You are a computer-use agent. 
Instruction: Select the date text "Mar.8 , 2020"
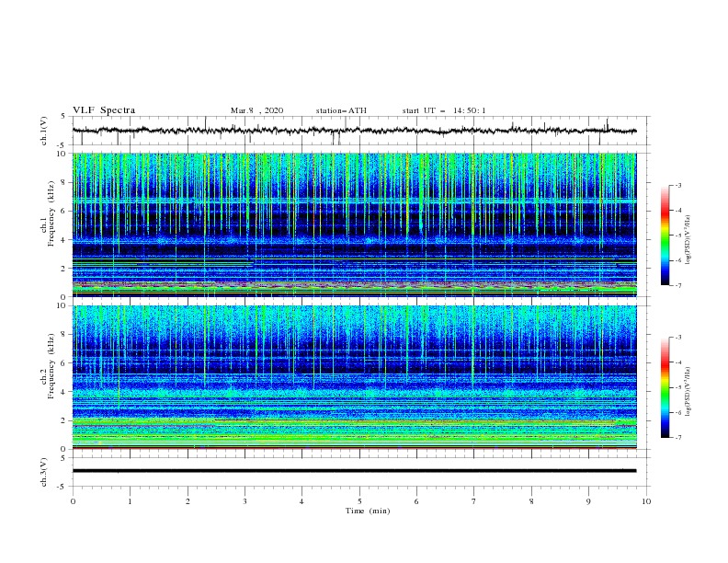[x=256, y=110]
